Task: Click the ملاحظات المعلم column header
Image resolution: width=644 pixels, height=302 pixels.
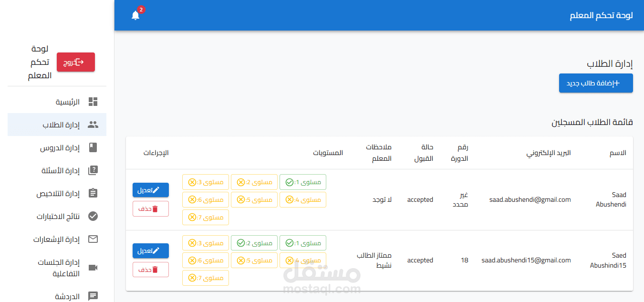Action: [x=379, y=153]
